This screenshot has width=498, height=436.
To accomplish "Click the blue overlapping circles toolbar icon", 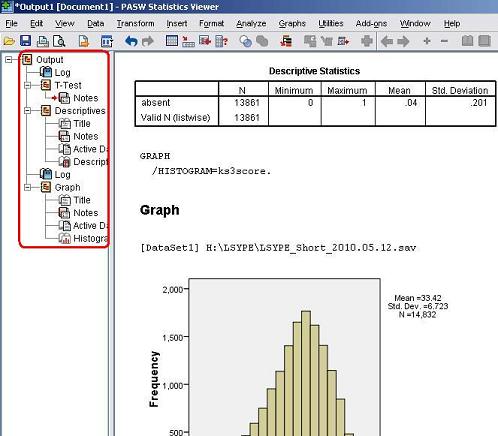I will click(x=246, y=41).
